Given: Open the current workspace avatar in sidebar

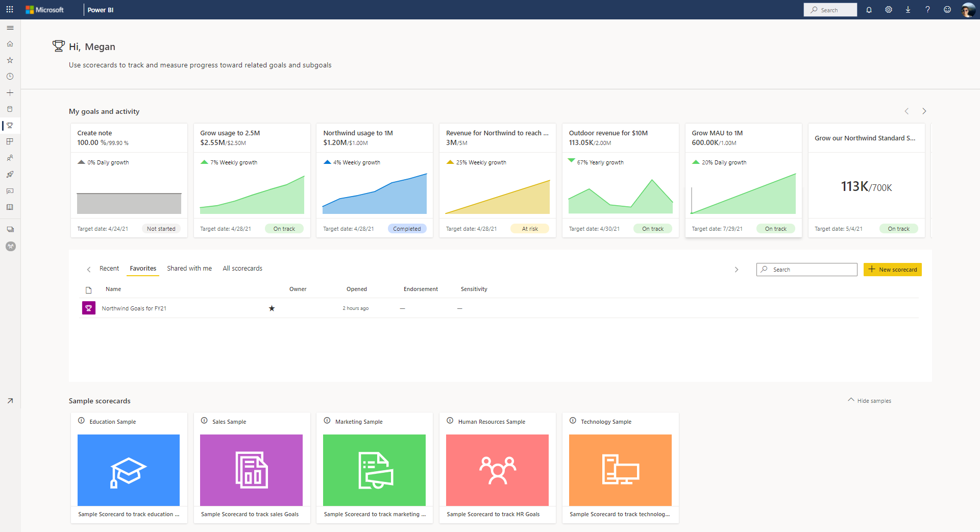Looking at the screenshot, I should (10, 247).
